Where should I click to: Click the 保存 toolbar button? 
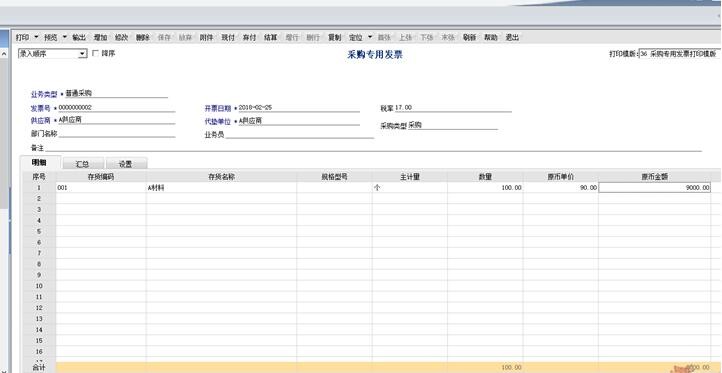tap(164, 37)
